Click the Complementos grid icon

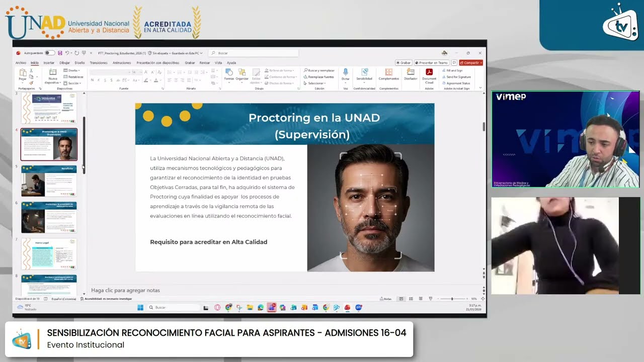[388, 72]
